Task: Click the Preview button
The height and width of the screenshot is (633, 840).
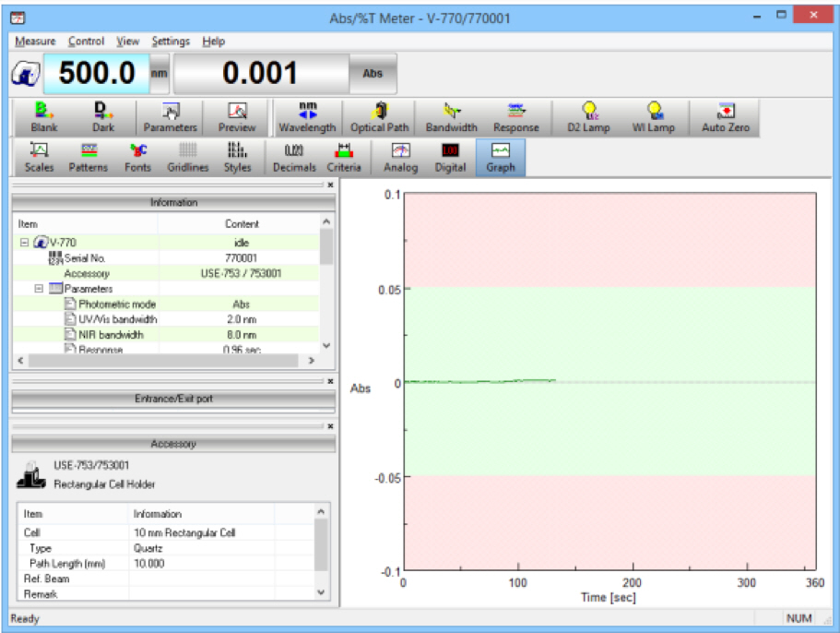Action: [x=237, y=117]
